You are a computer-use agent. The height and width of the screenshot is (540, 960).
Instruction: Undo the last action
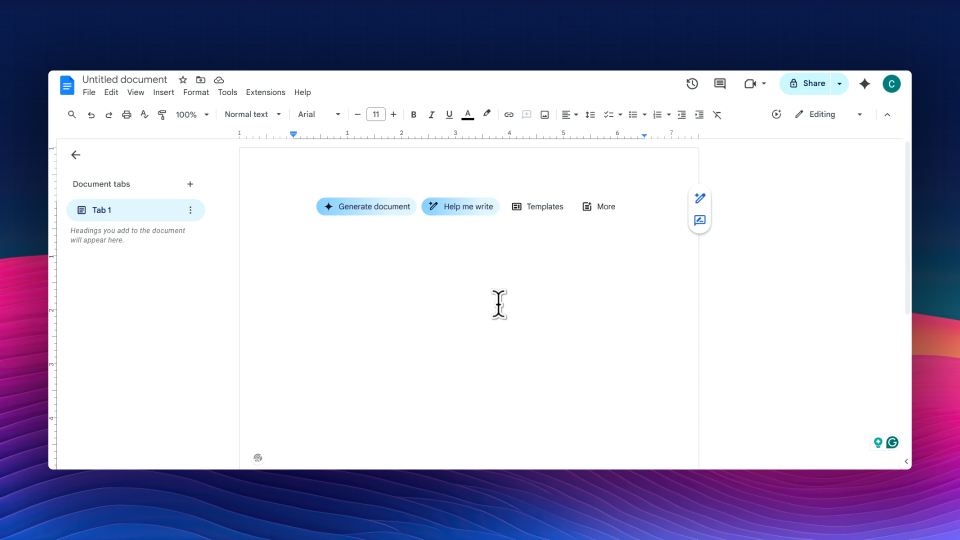coord(91,114)
